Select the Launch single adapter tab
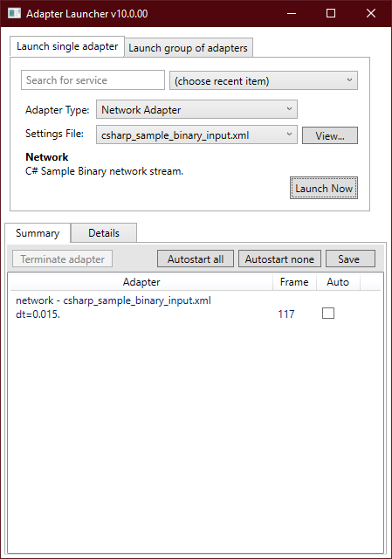 [x=67, y=46]
